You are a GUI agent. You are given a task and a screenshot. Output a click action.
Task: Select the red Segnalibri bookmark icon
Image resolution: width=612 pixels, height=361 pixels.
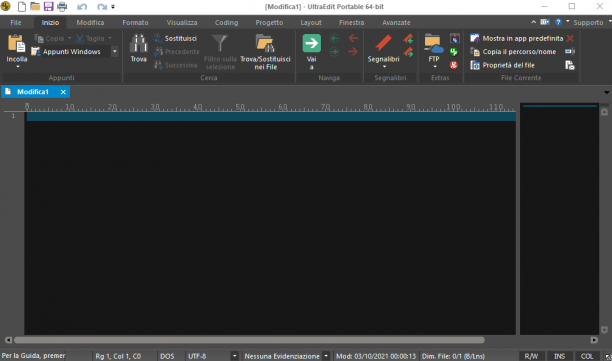pos(383,43)
